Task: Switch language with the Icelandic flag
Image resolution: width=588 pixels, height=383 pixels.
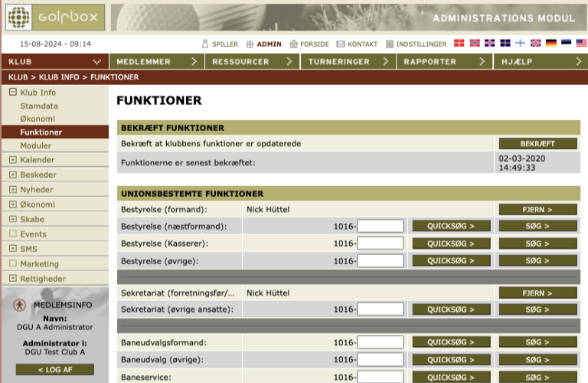Action: 489,43
